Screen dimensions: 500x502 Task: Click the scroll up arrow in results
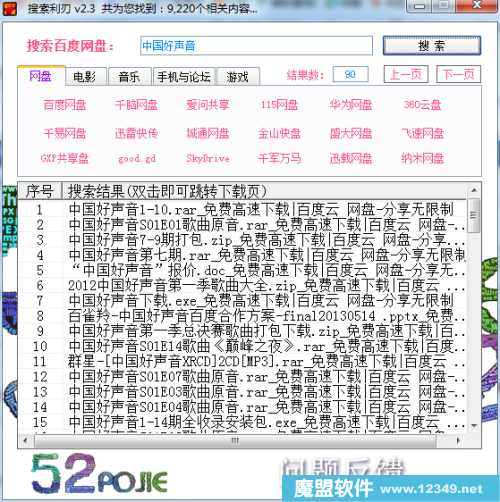click(x=474, y=190)
